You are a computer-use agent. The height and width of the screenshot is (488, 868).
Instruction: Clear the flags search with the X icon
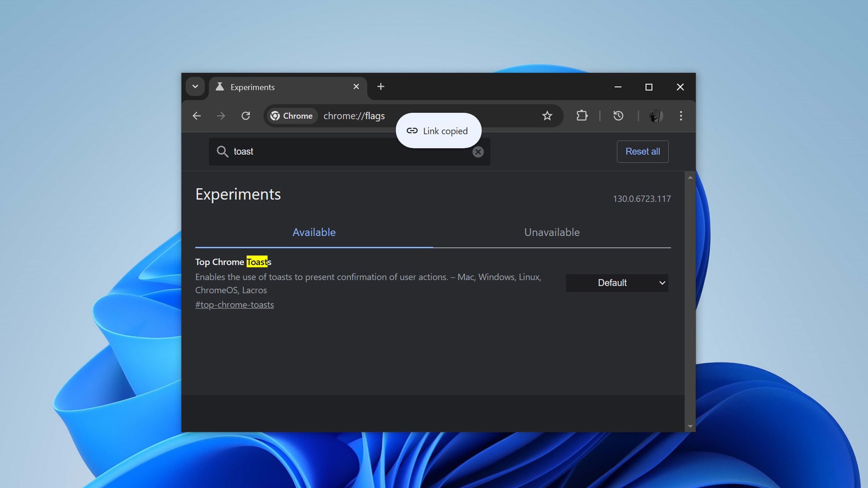click(x=478, y=152)
